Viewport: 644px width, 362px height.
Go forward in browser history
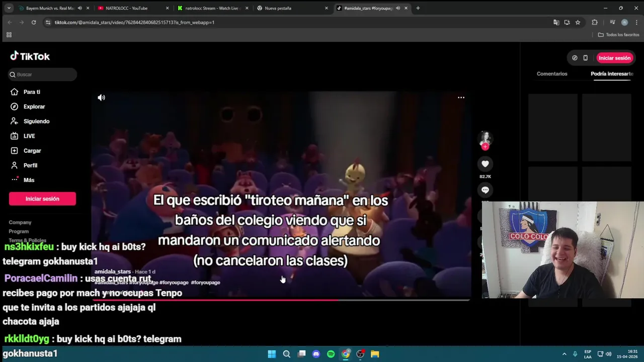coord(22,22)
